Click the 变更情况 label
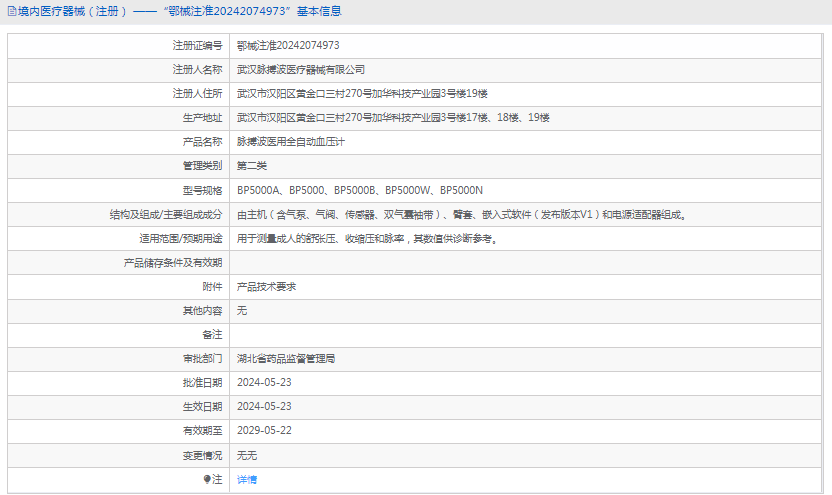 click(203, 456)
